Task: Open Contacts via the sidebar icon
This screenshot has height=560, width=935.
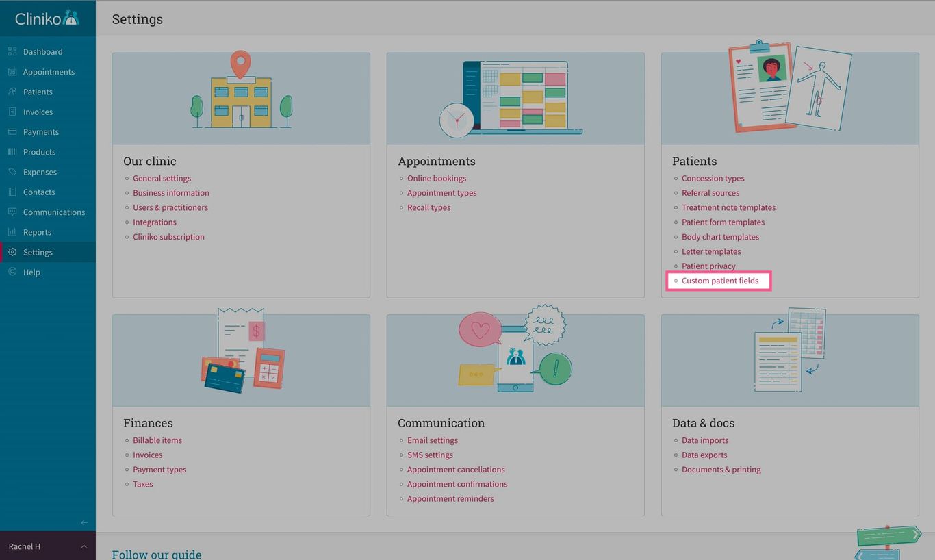Action: click(12, 192)
